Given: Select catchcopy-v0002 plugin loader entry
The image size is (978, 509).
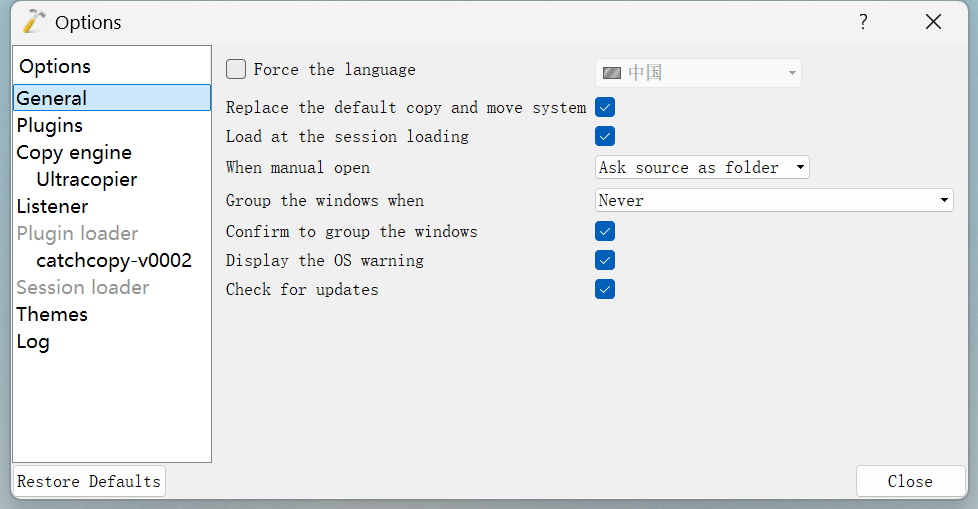Looking at the screenshot, I should (x=114, y=260).
